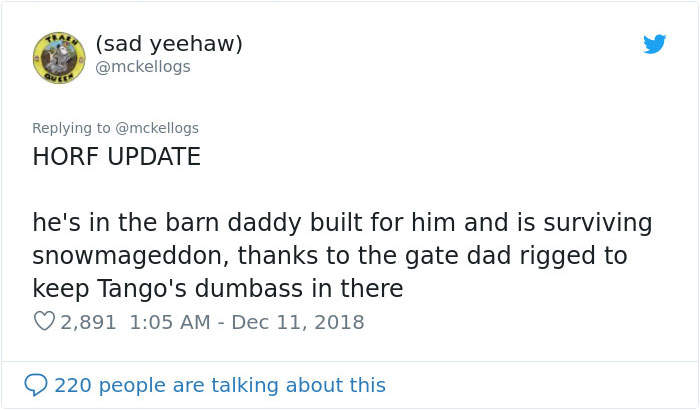Open the Trash Queen profile avatar

59,56
